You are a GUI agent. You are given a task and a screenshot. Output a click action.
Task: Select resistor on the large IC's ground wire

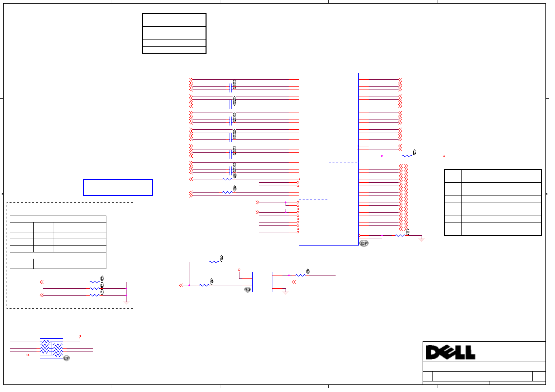(400, 235)
